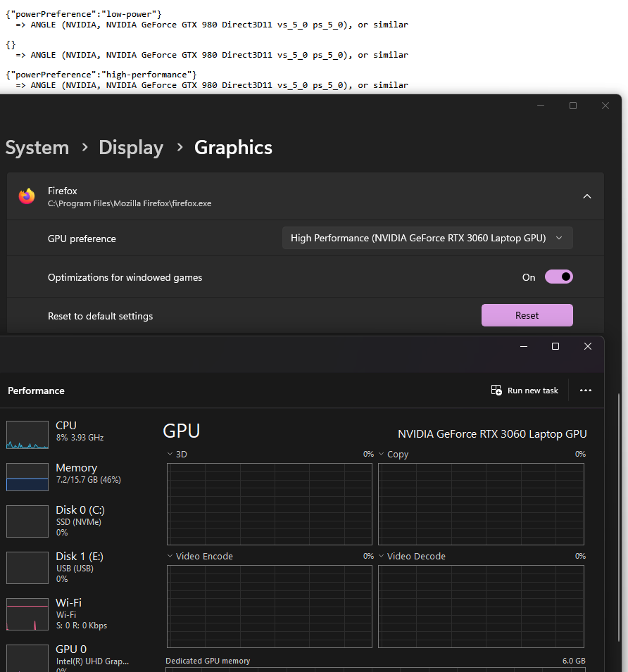Screen dimensions: 628x672
Task: Click the 7.2/15.7 GB (46%) memory value
Action: coord(88,480)
